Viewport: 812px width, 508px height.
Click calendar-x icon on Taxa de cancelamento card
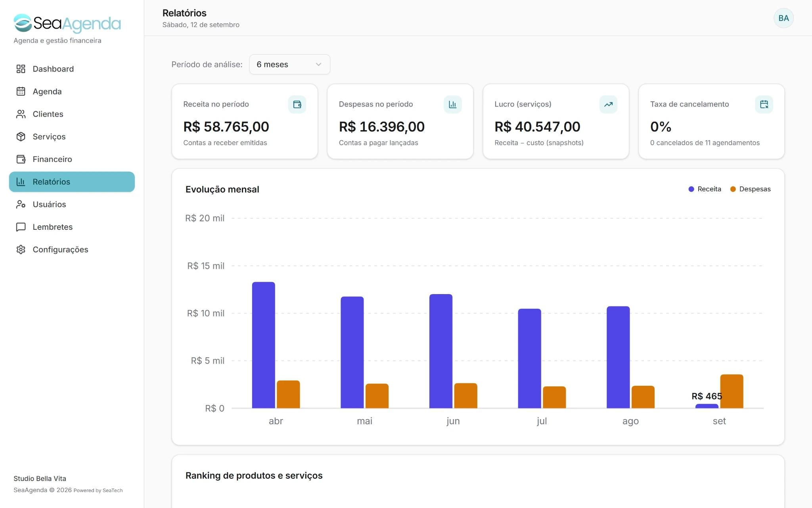764,104
